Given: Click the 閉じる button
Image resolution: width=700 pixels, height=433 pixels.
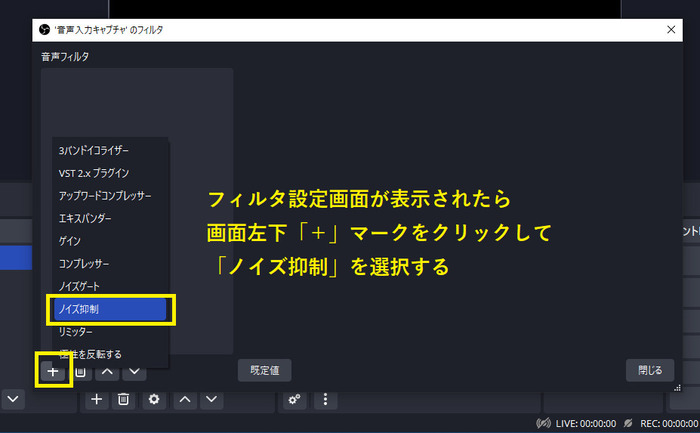Looking at the screenshot, I should point(649,370).
